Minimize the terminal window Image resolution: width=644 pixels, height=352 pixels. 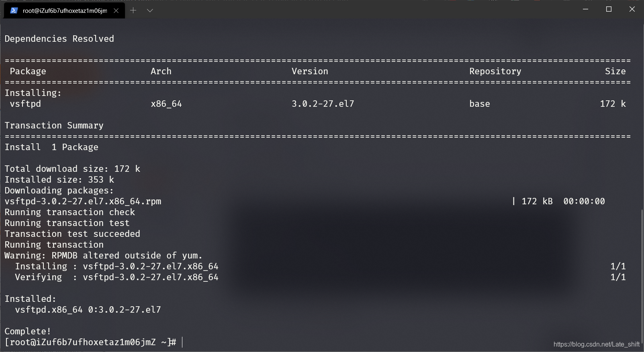pyautogui.click(x=585, y=9)
